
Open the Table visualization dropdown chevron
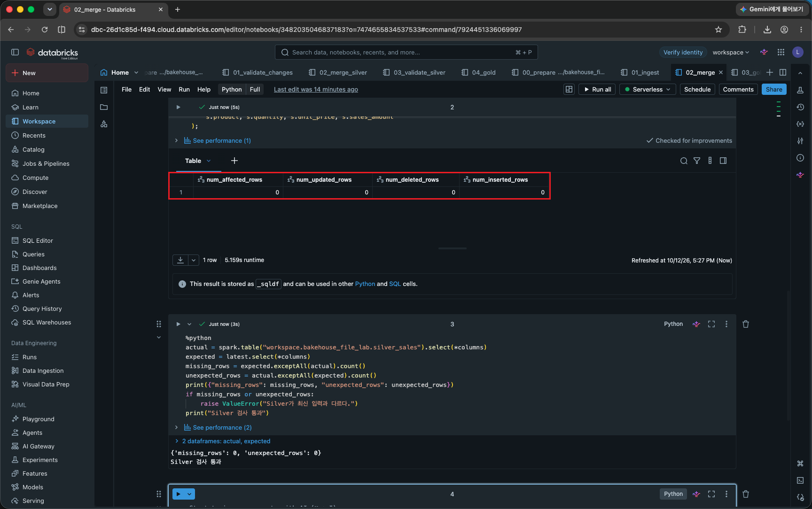[209, 161]
